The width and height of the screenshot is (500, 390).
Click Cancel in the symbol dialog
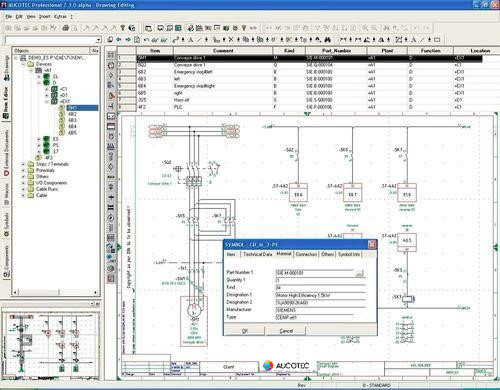coord(286,331)
